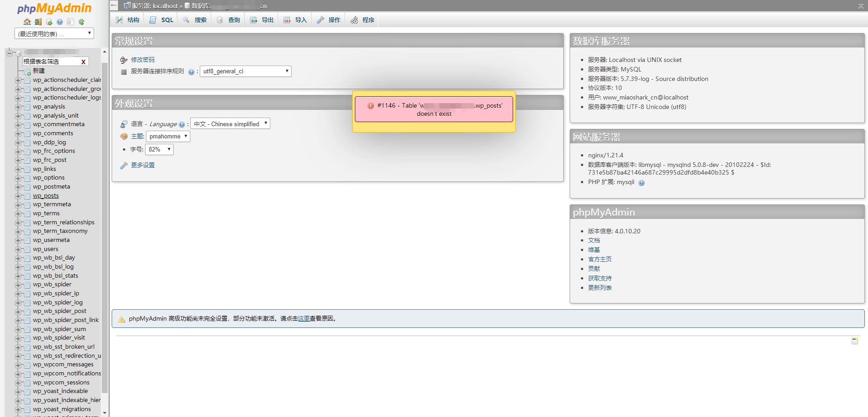Expand wp_analysis table node
868x417 pixels.
[x=18, y=107]
